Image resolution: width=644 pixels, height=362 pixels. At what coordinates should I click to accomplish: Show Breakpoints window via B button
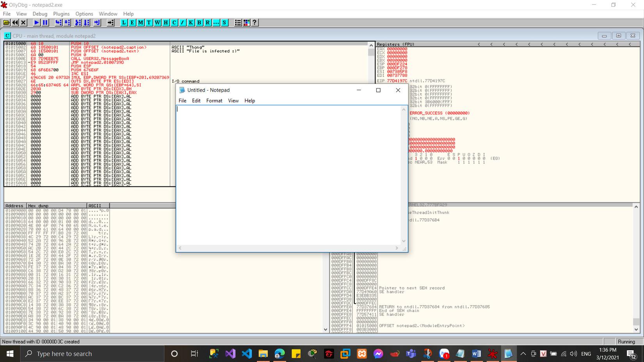click(x=199, y=23)
